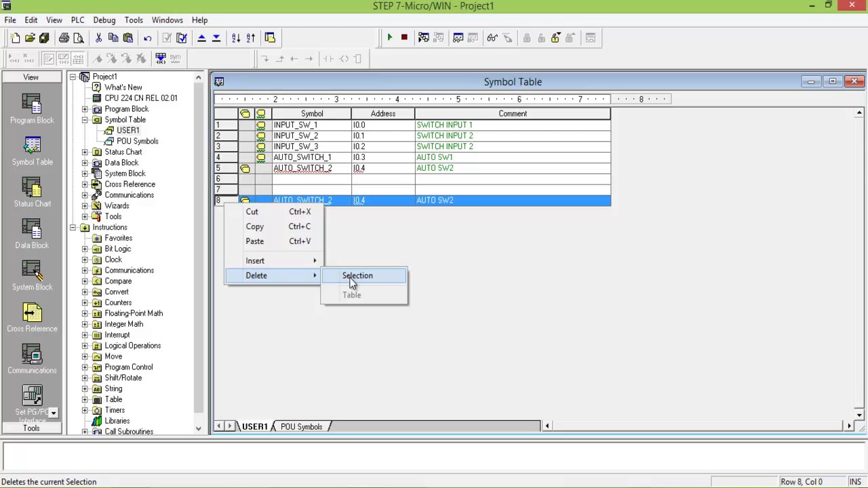
Task: Click the Symbol Table horizontal scroll-right arrow
Action: (849, 426)
